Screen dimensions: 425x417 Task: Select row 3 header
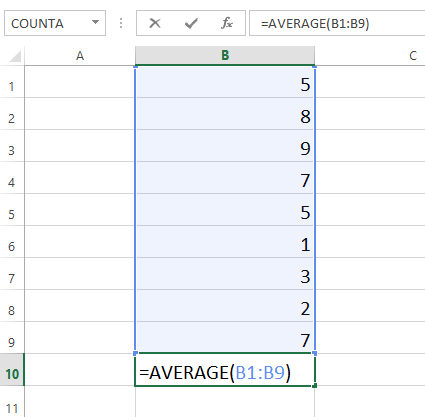point(12,146)
